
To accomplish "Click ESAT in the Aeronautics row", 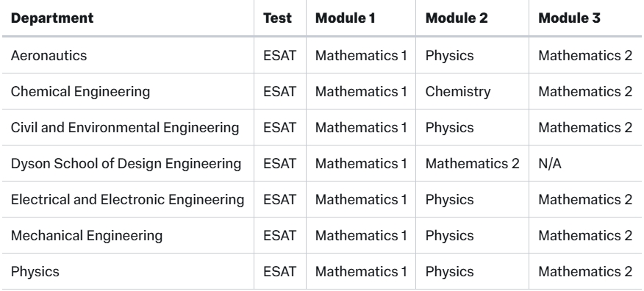I will [279, 55].
